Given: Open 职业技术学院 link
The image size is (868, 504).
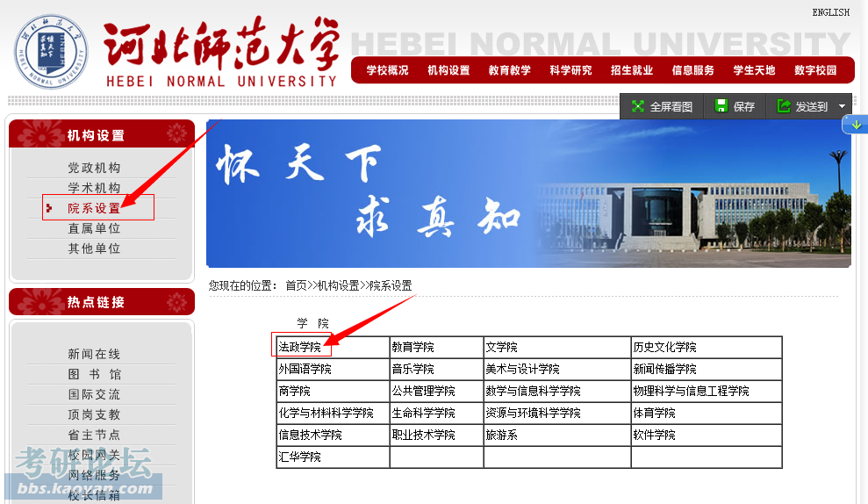Looking at the screenshot, I should pos(424,435).
